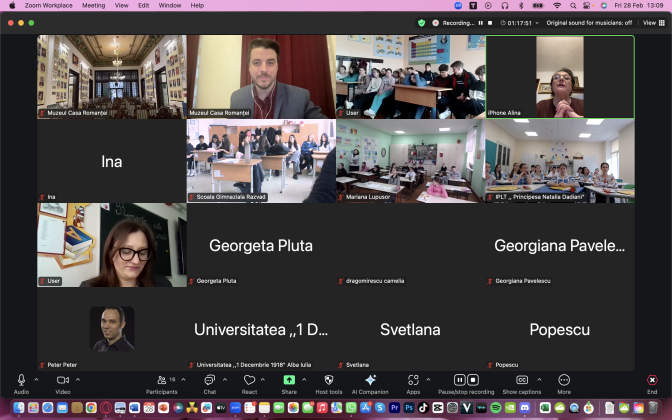Expand the Share options arrow
This screenshot has width=672, height=420.
pyautogui.click(x=304, y=380)
